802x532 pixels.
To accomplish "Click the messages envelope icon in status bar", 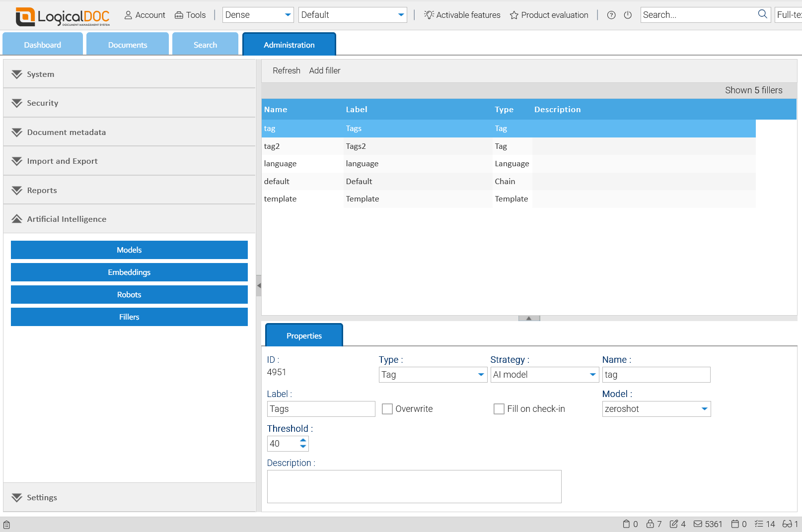I will (698, 524).
